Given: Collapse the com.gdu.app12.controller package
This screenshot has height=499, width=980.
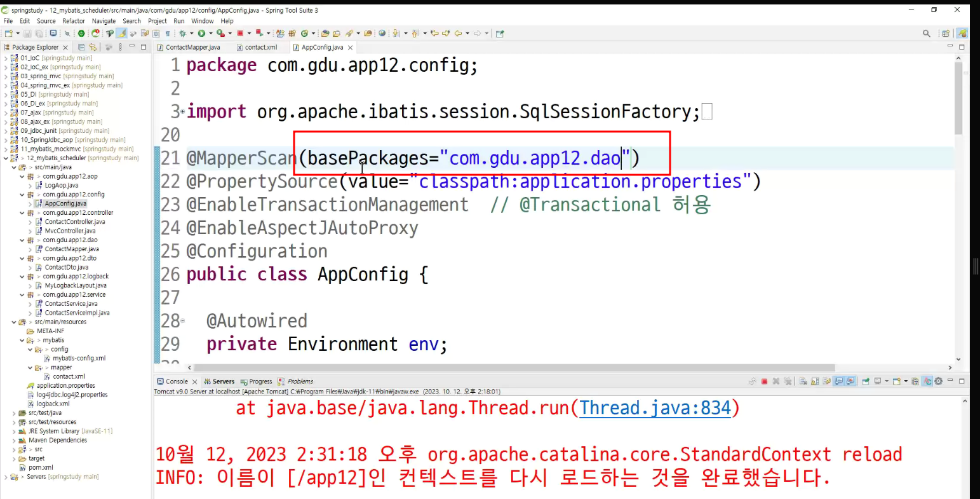Looking at the screenshot, I should tap(22, 213).
